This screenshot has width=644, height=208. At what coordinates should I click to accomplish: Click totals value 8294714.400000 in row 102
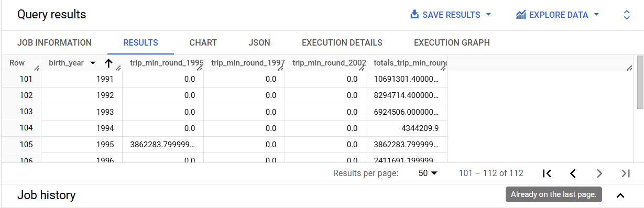407,95
